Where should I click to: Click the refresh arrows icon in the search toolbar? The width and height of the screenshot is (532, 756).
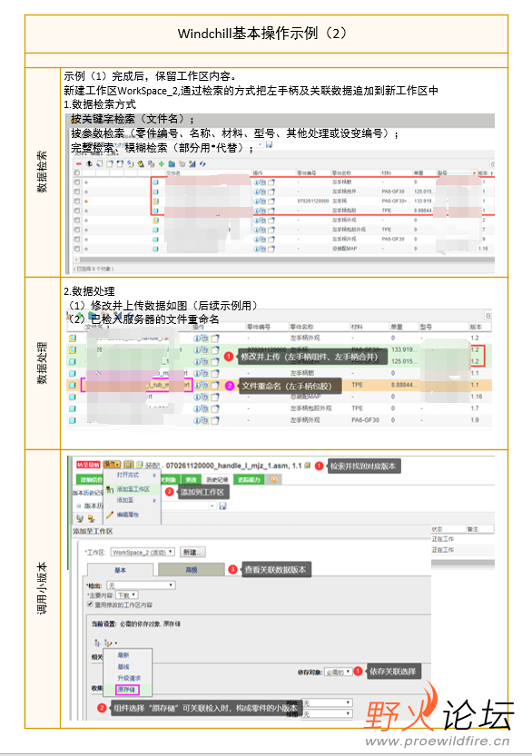(203, 164)
